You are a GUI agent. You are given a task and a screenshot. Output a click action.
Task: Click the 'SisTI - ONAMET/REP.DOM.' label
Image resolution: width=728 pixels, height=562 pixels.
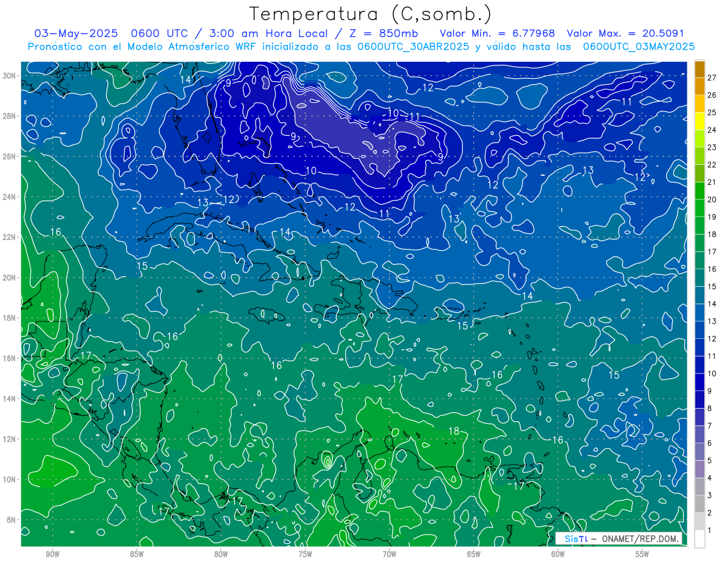[619, 538]
